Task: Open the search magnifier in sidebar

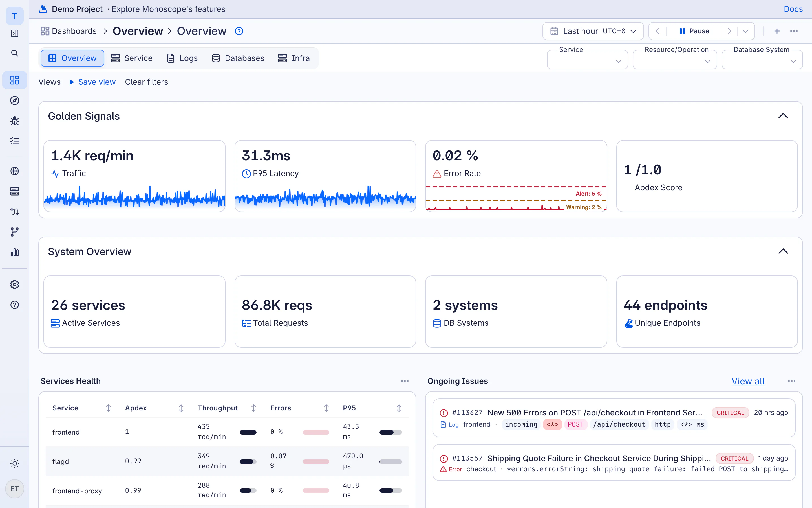Action: [x=14, y=53]
